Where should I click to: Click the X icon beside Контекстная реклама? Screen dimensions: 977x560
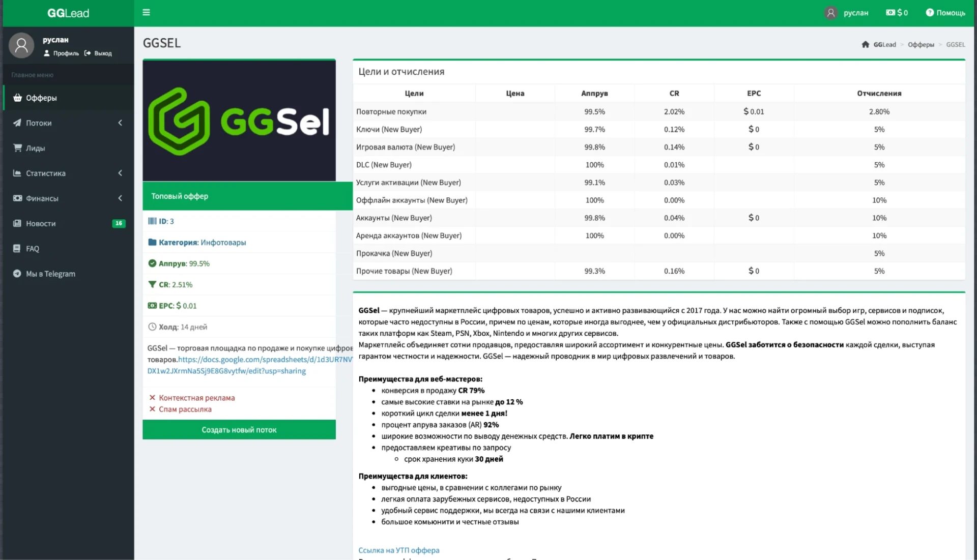click(x=152, y=398)
